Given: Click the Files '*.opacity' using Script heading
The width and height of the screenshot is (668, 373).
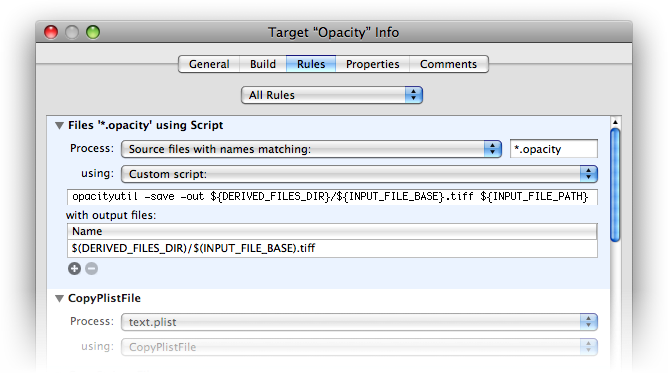Looking at the screenshot, I should pyautogui.click(x=146, y=125).
